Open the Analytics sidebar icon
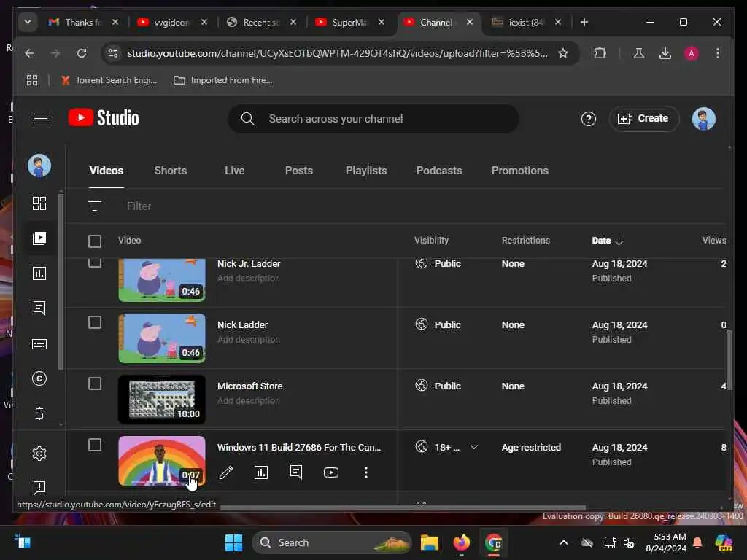Screen dimensions: 747x560 39,273
